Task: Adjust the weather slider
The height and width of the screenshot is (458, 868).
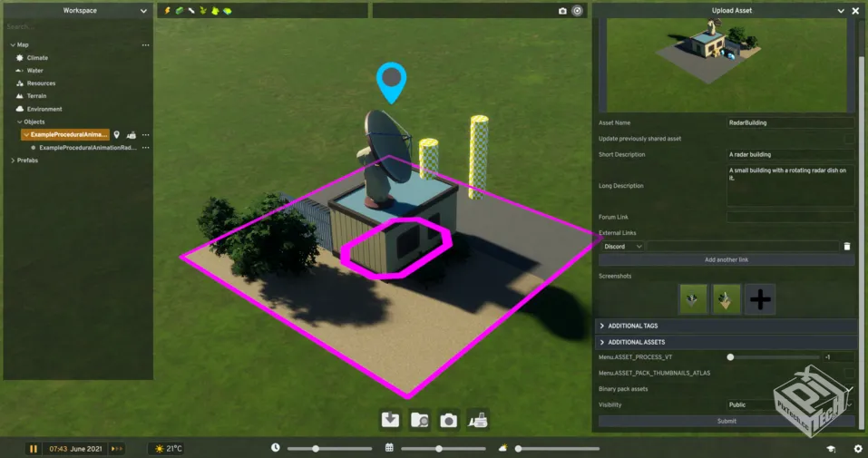Action: [x=558, y=449]
